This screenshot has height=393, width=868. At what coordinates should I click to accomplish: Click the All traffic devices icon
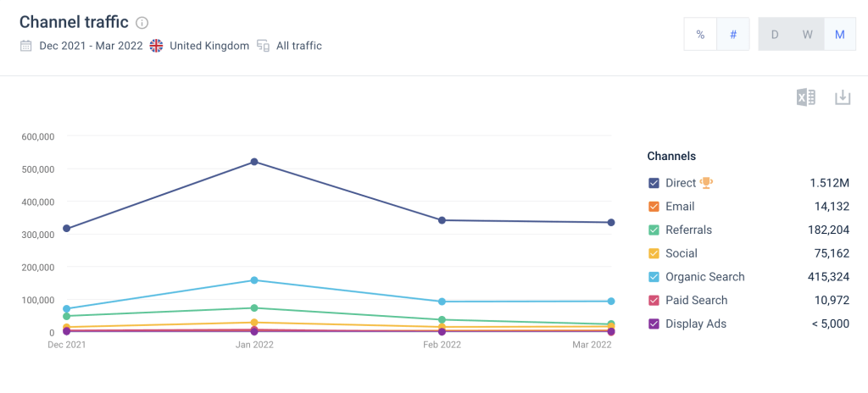click(x=263, y=46)
